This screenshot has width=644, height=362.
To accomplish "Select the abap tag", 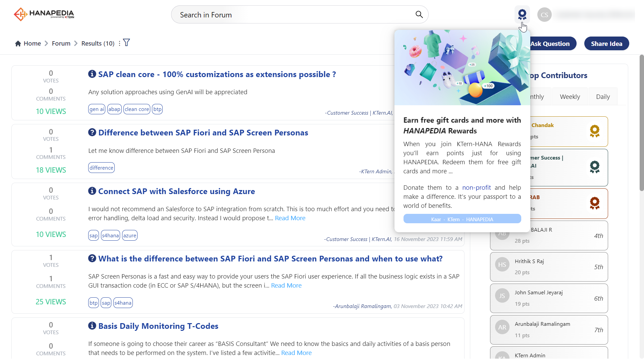I will pyautogui.click(x=114, y=109).
